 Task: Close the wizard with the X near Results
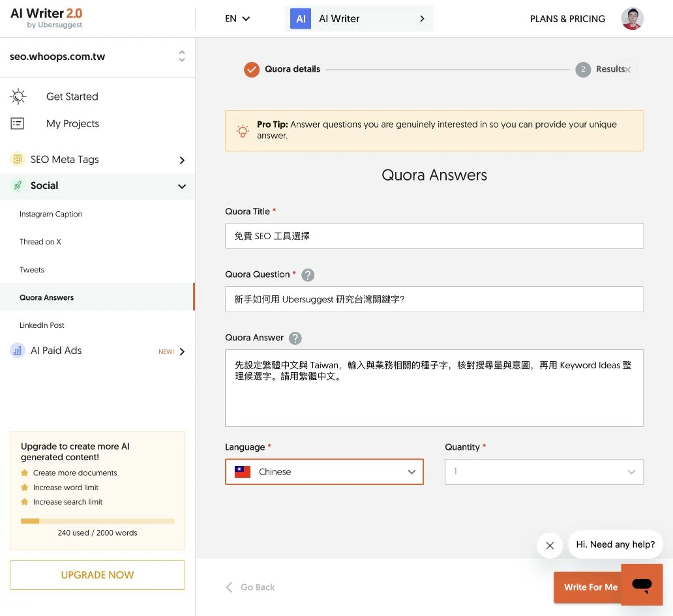pos(627,70)
